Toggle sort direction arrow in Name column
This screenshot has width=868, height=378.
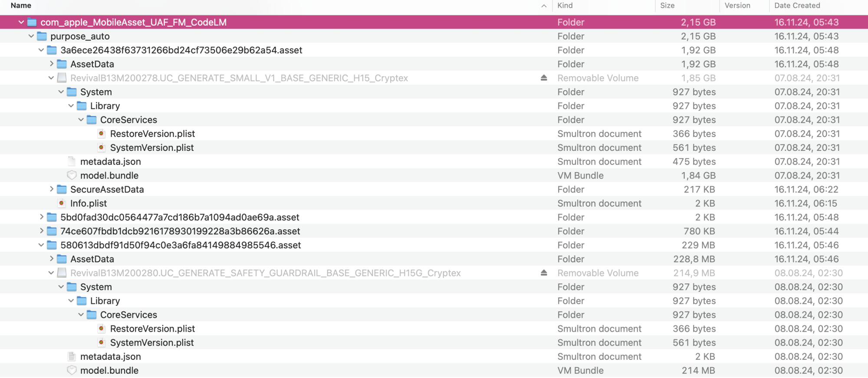(x=544, y=6)
